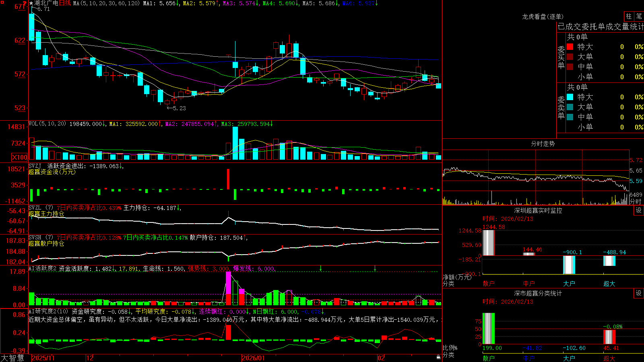Switch to 柱 bar view in 龙虎看盘
Image resolution: width=644 pixels, height=362 pixels.
click(629, 16)
